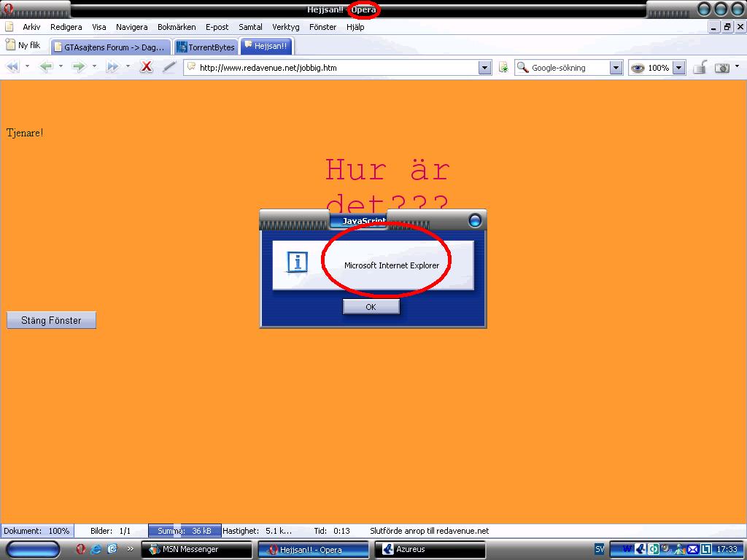Click the system clock 17:33
Screen dimensions: 747x560
click(x=727, y=550)
